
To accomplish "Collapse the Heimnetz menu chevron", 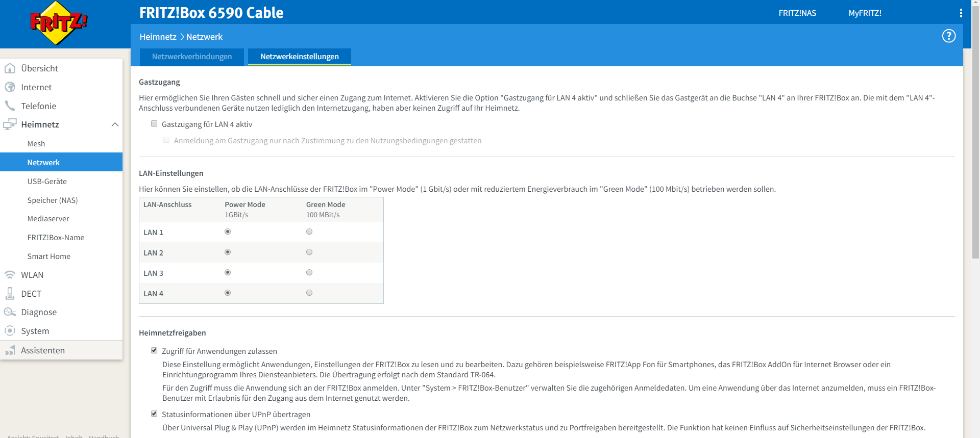I will point(115,124).
